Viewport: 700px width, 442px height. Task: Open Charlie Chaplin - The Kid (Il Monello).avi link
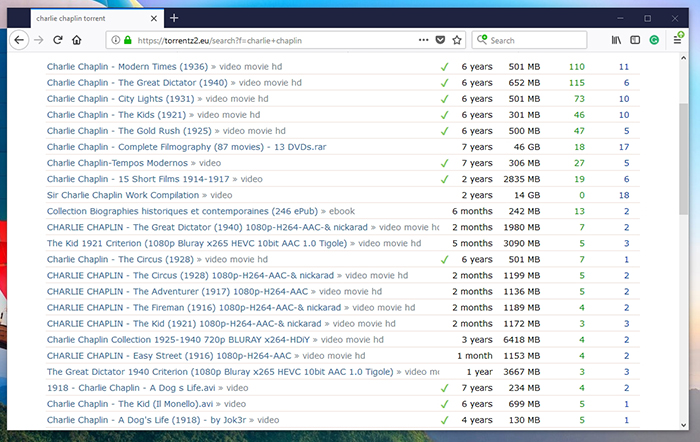(x=130, y=404)
